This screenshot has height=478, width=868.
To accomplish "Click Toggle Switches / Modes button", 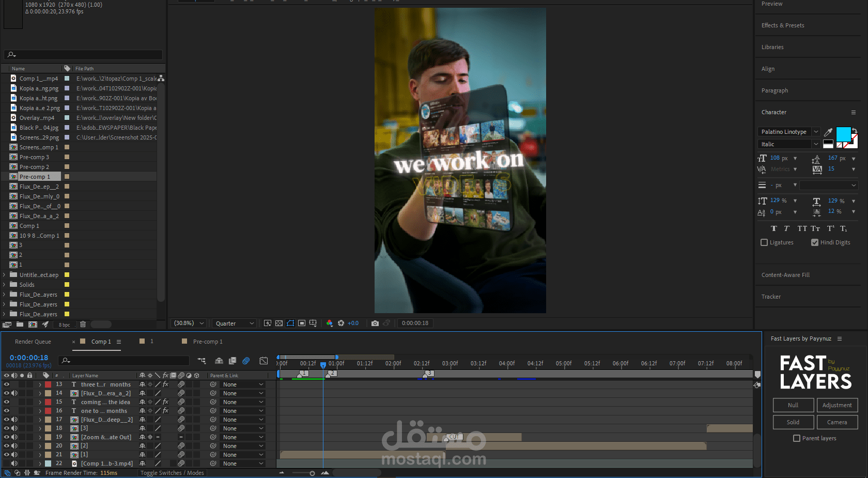I will [172, 473].
